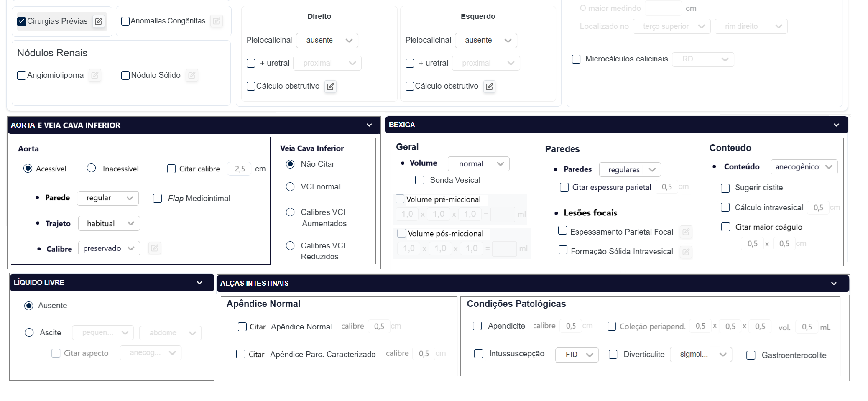
Task: Collapse the Líquido Livre section header
Action: point(199,283)
